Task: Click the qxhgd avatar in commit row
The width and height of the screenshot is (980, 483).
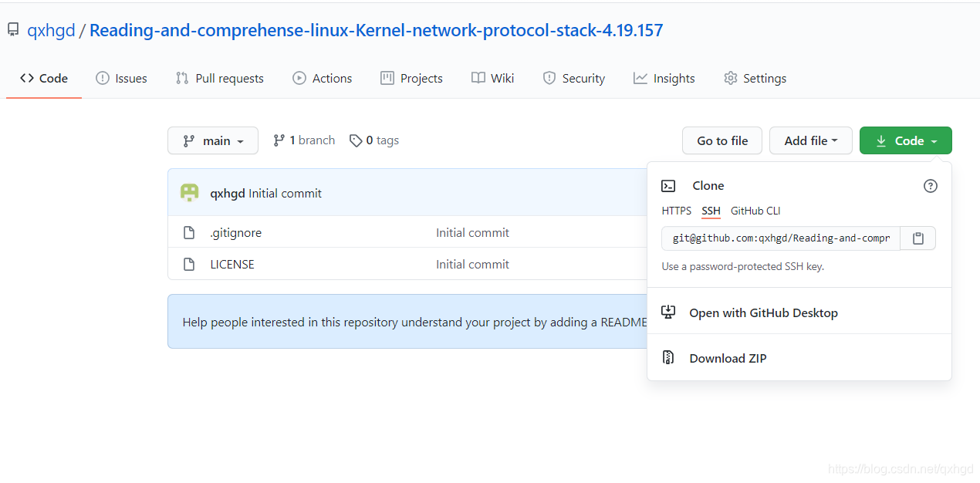Action: [189, 193]
